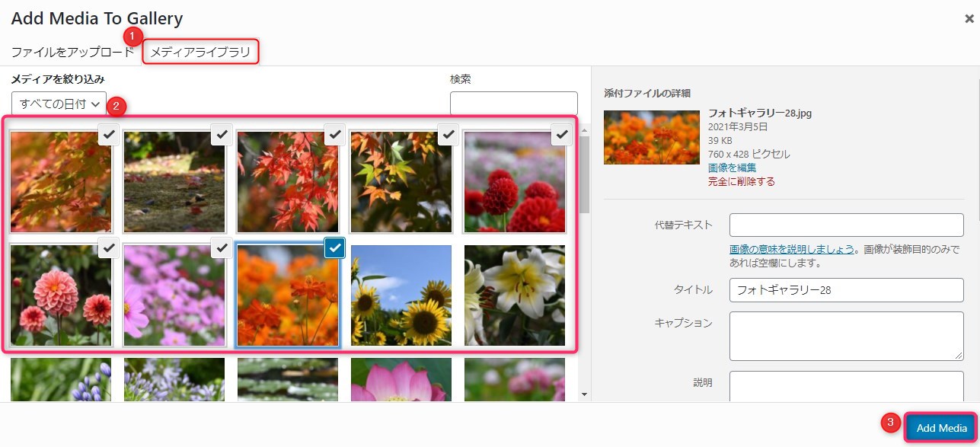Click the media grid vertical scrollbar thumb

(x=584, y=174)
